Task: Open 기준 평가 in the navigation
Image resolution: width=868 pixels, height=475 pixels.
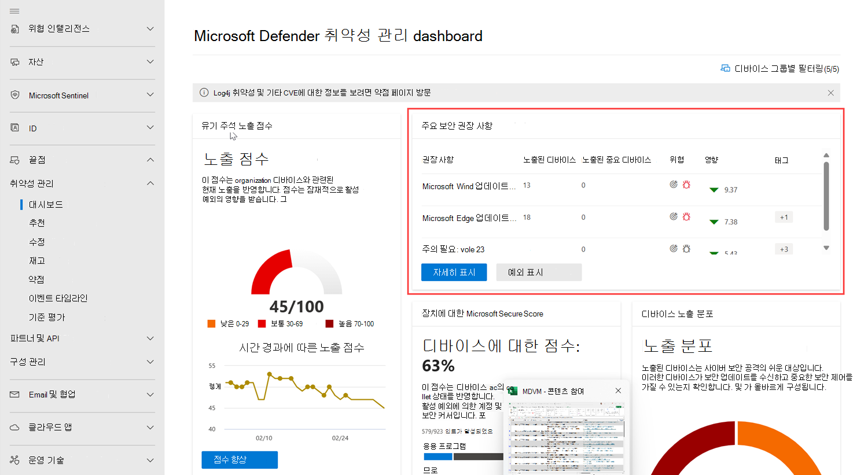Action: (47, 317)
